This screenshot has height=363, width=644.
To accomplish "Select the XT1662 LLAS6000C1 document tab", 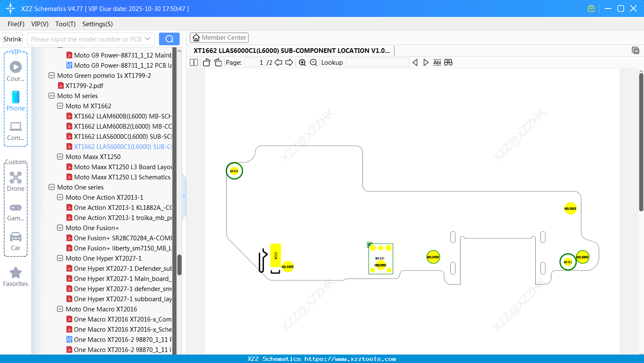I will pyautogui.click(x=292, y=50).
